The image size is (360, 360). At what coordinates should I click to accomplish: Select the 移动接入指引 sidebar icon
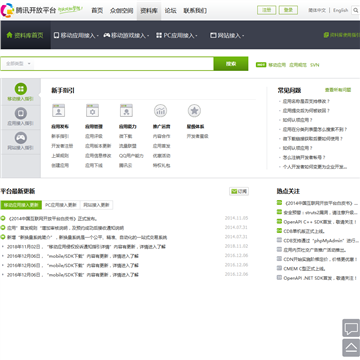(x=21, y=89)
